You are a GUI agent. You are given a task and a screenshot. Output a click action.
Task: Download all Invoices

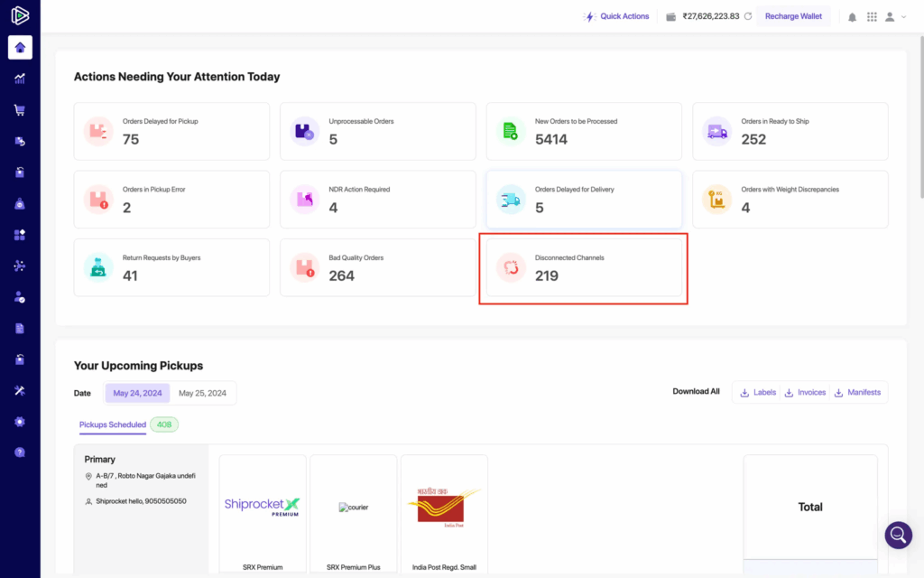click(x=805, y=392)
